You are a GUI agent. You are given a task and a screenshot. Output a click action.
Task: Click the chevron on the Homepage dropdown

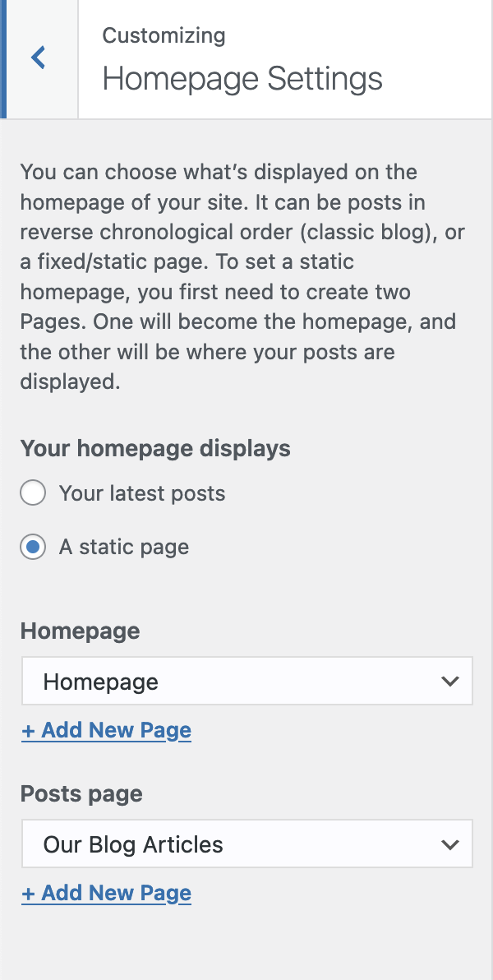450,681
